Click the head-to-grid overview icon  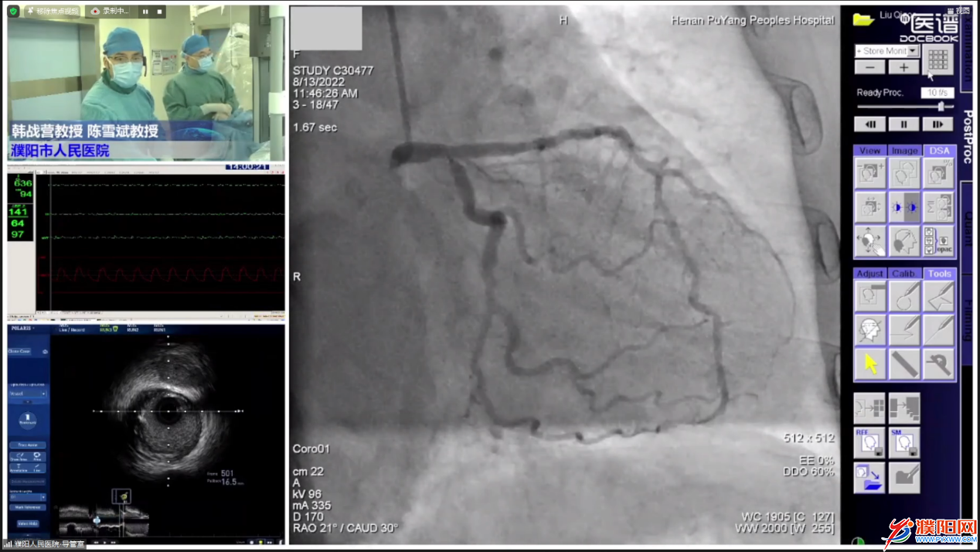(869, 407)
